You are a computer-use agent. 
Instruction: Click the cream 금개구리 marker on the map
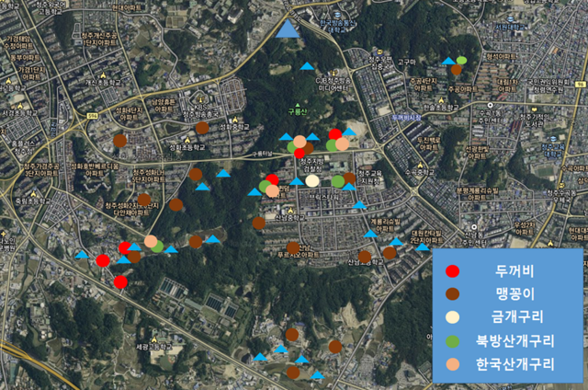pos(312,181)
